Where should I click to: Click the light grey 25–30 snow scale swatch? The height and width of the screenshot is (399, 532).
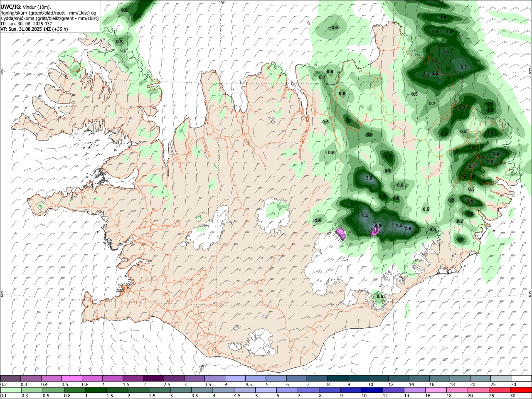point(500,379)
